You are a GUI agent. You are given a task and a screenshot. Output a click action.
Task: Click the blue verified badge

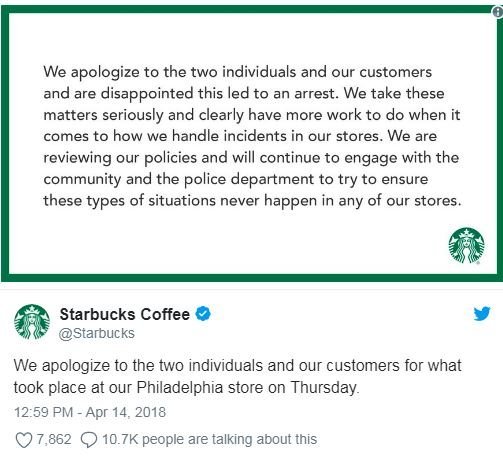coord(203,314)
